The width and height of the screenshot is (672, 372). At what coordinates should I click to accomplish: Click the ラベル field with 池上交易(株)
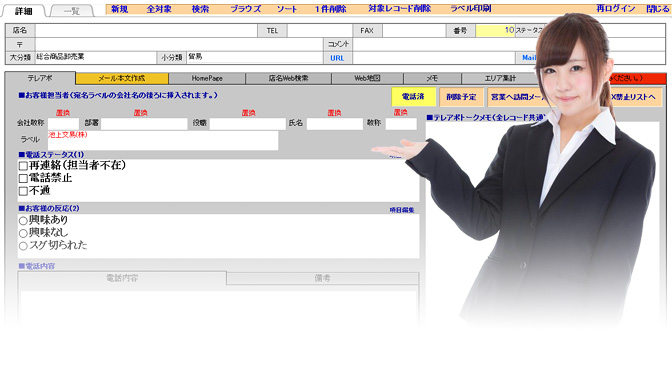coord(163,141)
